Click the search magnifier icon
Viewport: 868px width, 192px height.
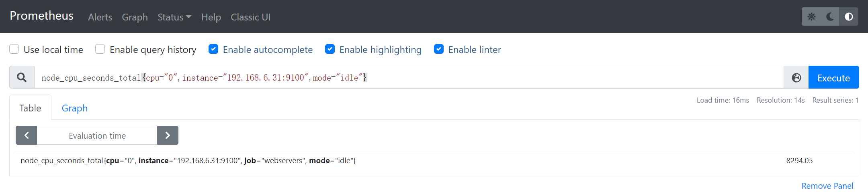[22, 77]
